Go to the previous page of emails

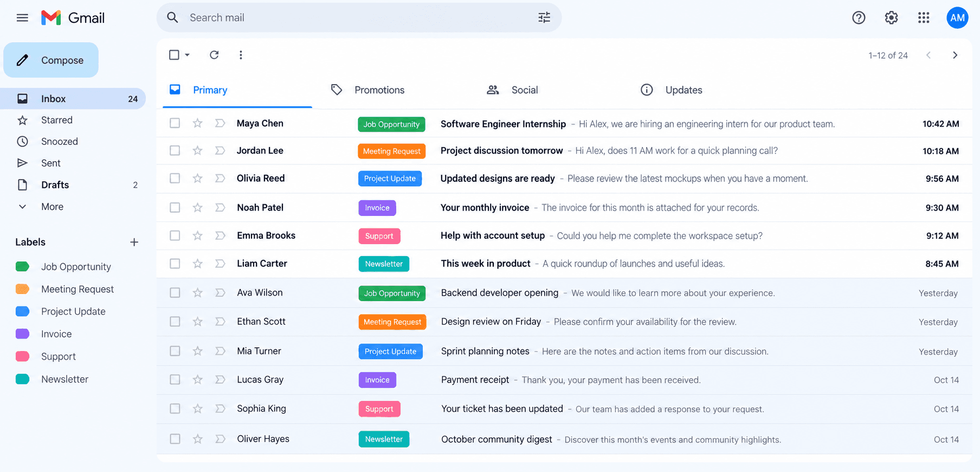tap(929, 55)
